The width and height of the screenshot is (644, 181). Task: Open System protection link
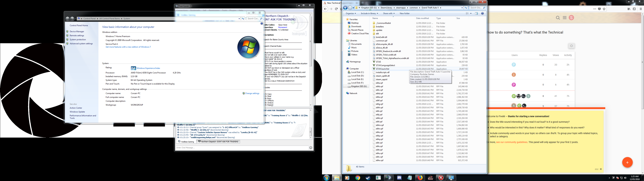pos(78,40)
